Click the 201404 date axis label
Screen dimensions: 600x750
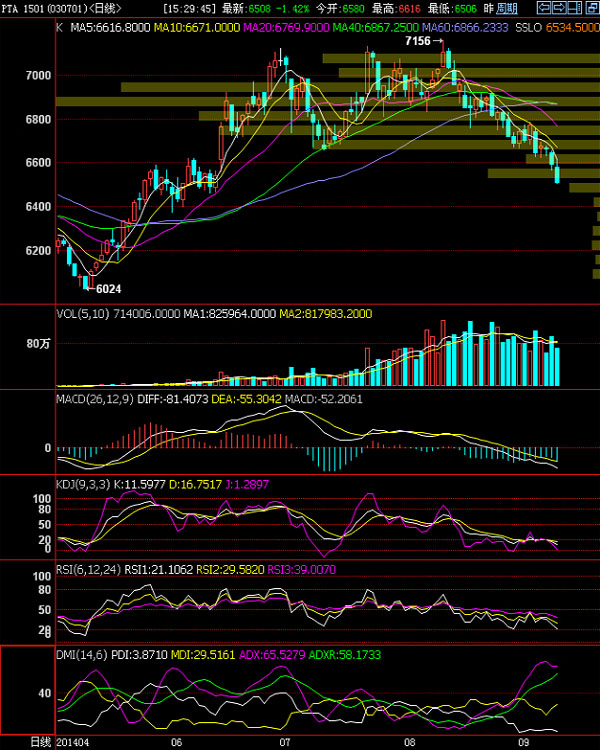tap(72, 742)
